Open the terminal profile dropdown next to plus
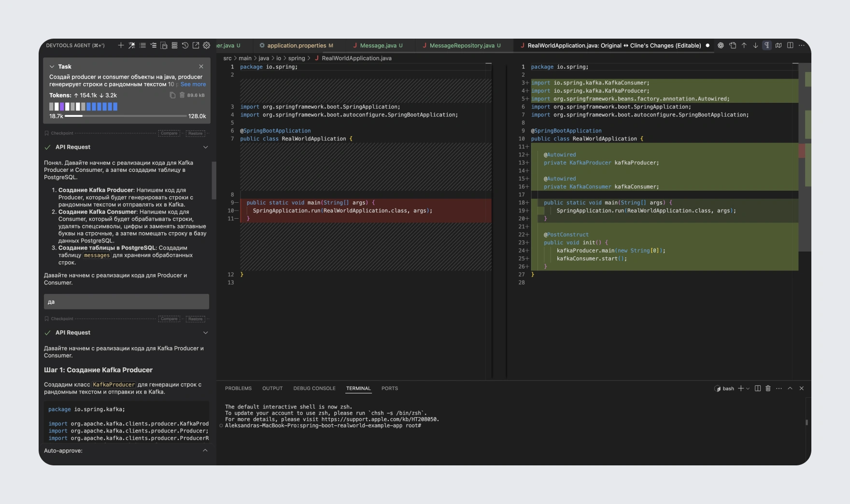Viewport: 850px width, 504px height. (748, 388)
